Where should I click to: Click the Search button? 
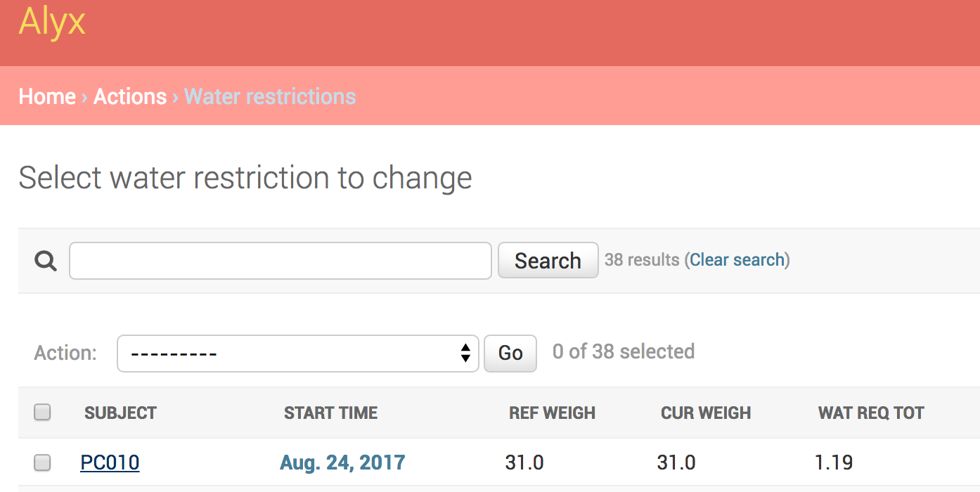[548, 260]
